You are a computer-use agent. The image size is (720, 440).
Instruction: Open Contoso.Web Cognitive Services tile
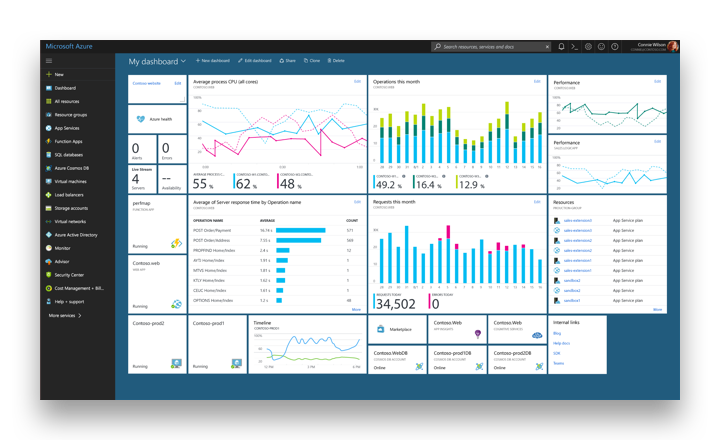coord(517,329)
